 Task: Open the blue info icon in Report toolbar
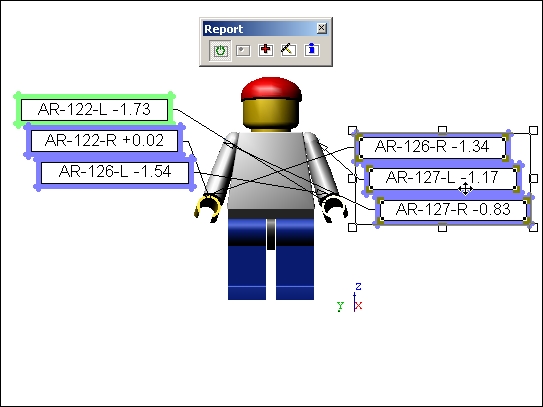pyautogui.click(x=312, y=50)
